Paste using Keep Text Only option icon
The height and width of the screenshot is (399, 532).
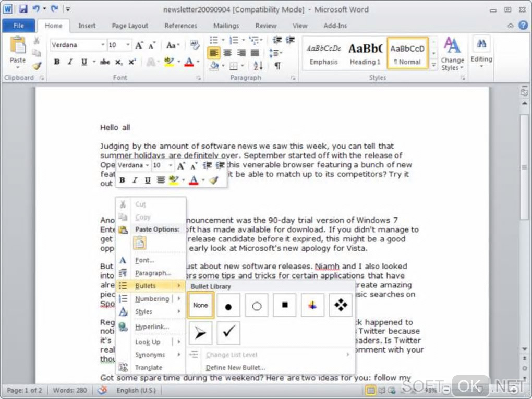(140, 243)
